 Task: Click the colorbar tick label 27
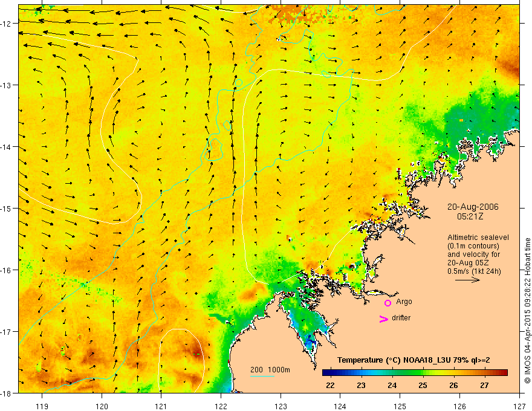point(484,385)
